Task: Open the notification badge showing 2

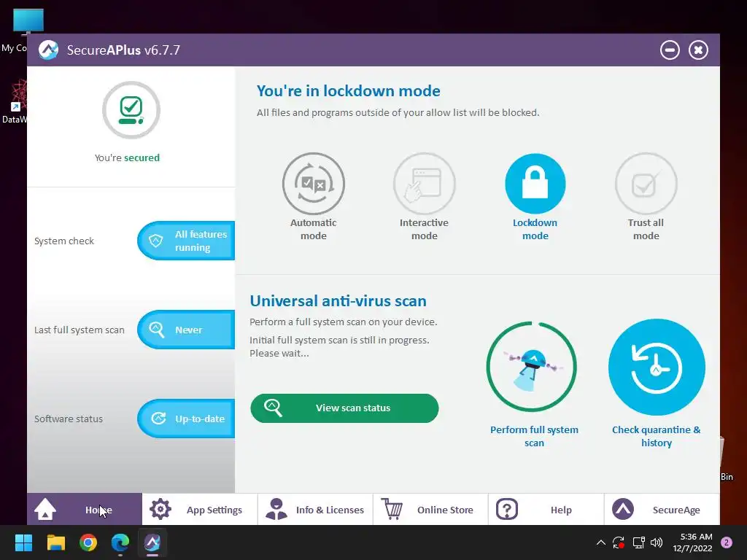Action: 727,542
